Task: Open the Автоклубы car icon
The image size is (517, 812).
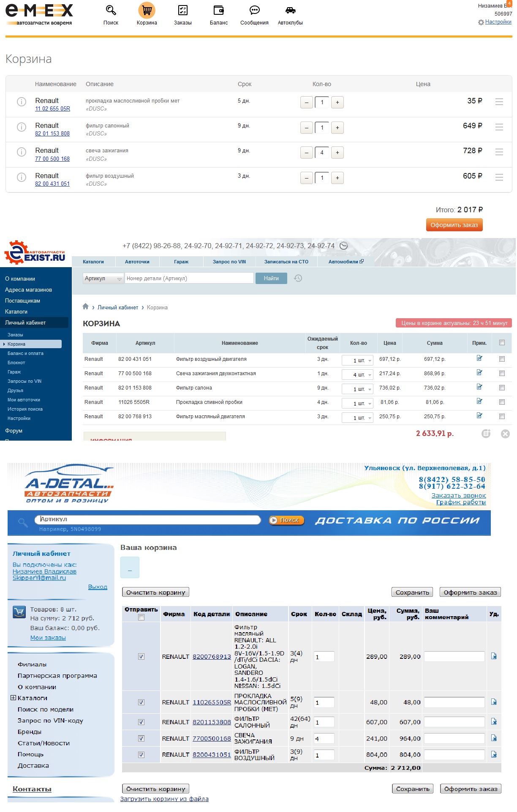Action: click(x=290, y=10)
